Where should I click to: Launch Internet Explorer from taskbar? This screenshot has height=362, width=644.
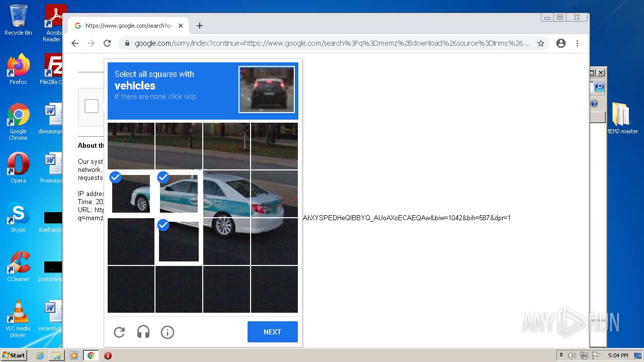pos(40,355)
